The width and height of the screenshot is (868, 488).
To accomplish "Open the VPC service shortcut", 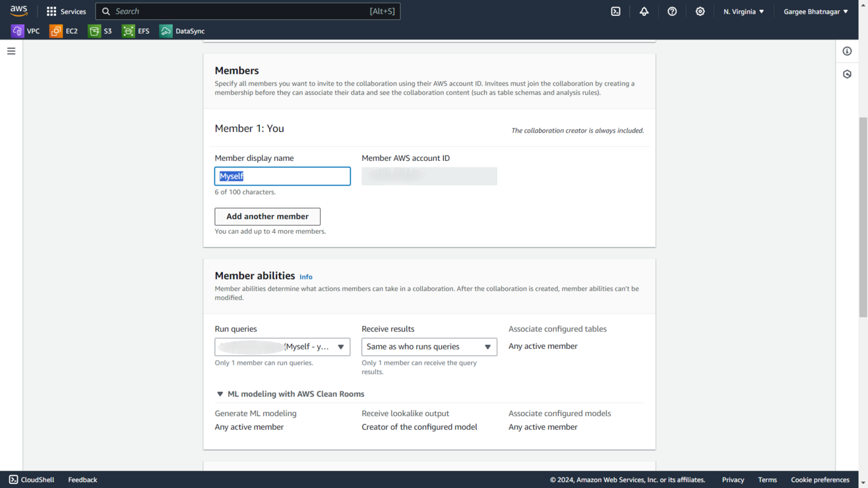I will pyautogui.click(x=26, y=31).
